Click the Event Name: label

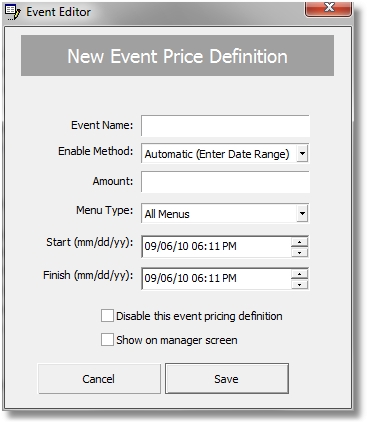pyautogui.click(x=102, y=125)
